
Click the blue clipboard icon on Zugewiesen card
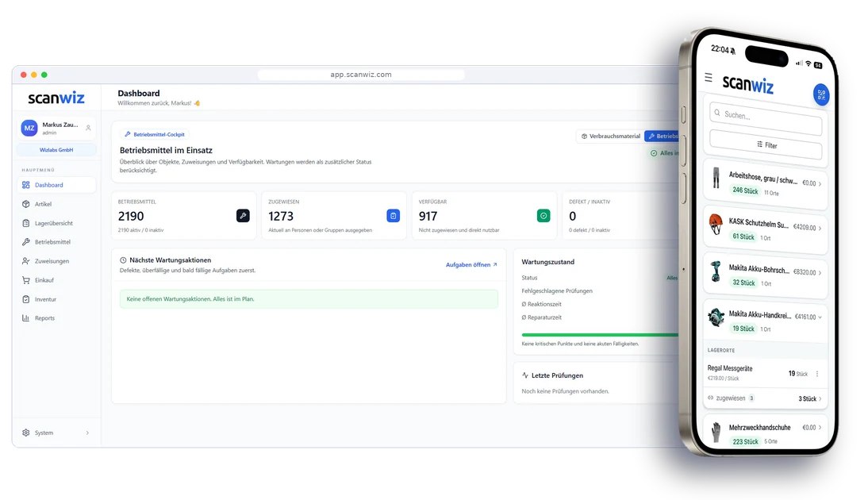click(393, 216)
